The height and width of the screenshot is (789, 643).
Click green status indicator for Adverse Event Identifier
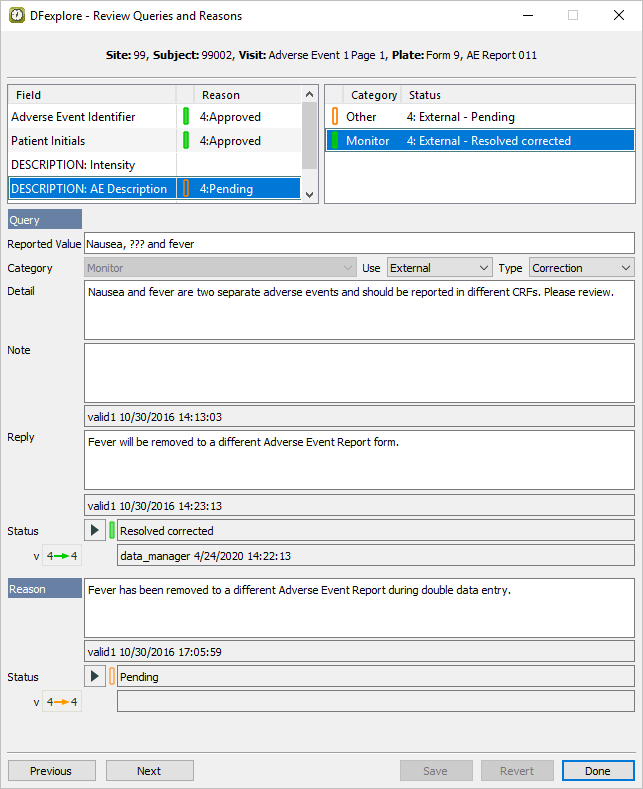click(186, 117)
